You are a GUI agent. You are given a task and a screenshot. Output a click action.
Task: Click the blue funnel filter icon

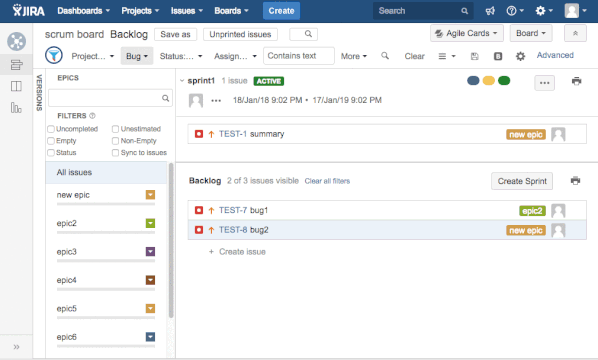(x=54, y=55)
